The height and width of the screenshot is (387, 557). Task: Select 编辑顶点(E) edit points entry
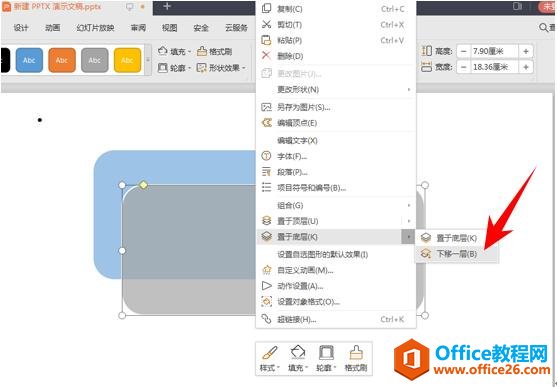[336, 123]
